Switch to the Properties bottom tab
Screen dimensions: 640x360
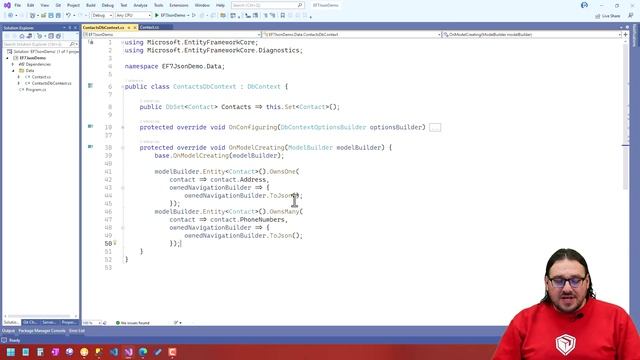68,322
